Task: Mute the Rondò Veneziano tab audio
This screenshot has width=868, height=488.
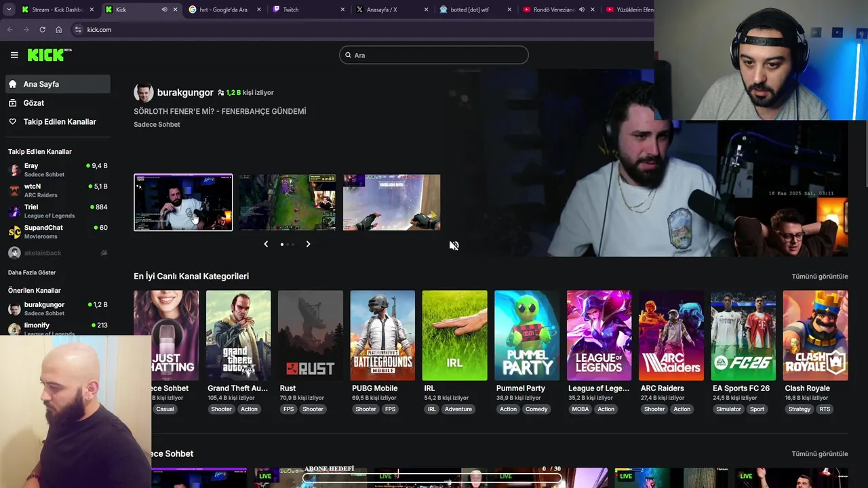Action: click(x=581, y=9)
